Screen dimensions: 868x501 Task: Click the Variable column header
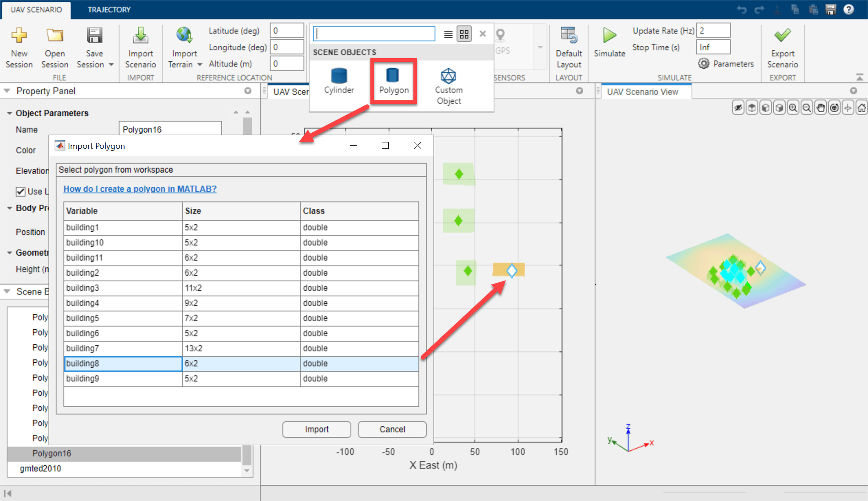(x=123, y=211)
